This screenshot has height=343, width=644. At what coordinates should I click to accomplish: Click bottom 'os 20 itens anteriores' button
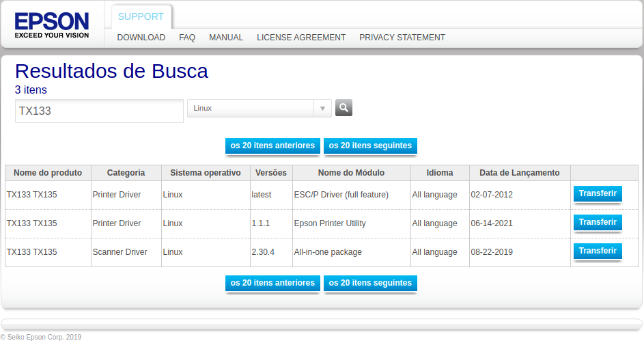[272, 283]
